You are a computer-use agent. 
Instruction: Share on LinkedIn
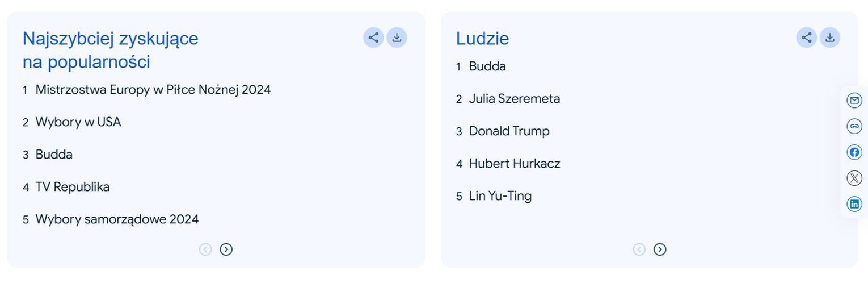854,204
